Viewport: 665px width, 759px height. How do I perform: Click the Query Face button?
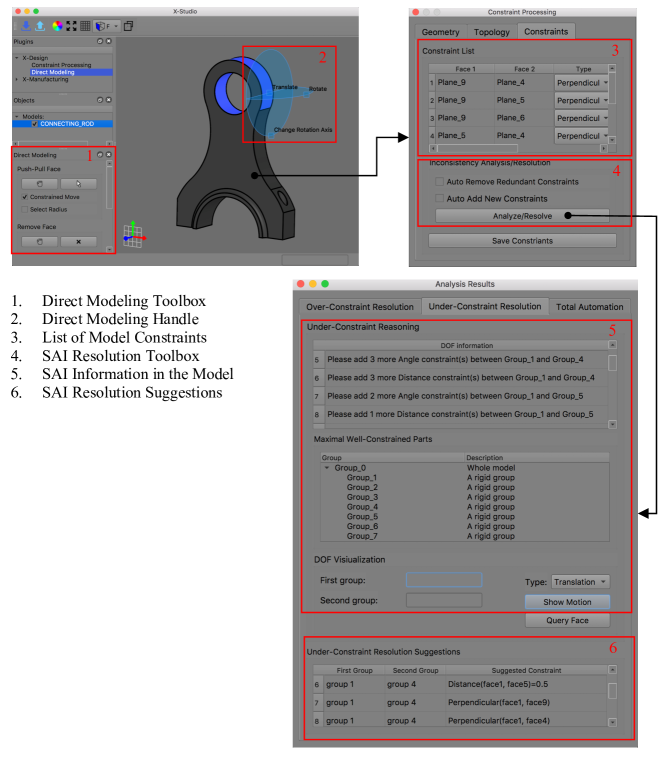coord(567,620)
